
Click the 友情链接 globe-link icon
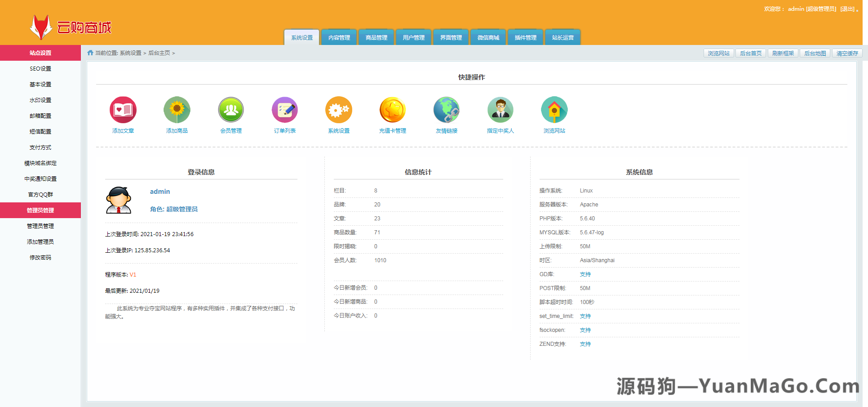pos(446,109)
